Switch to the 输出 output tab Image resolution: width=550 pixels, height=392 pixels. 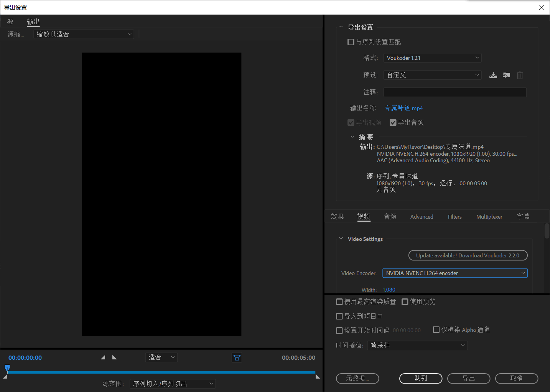(33, 22)
